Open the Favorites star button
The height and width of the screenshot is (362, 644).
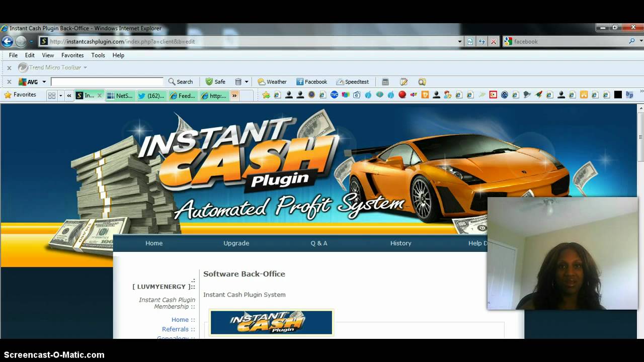coord(20,95)
